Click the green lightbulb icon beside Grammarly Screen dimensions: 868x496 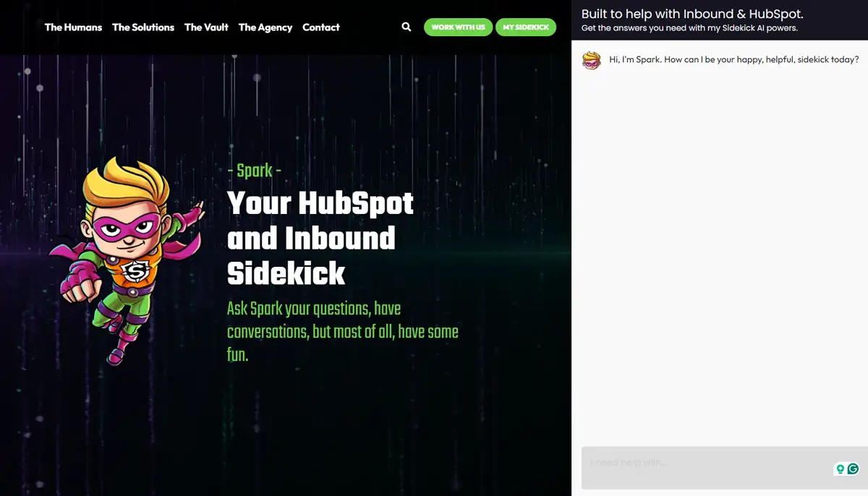pos(840,469)
